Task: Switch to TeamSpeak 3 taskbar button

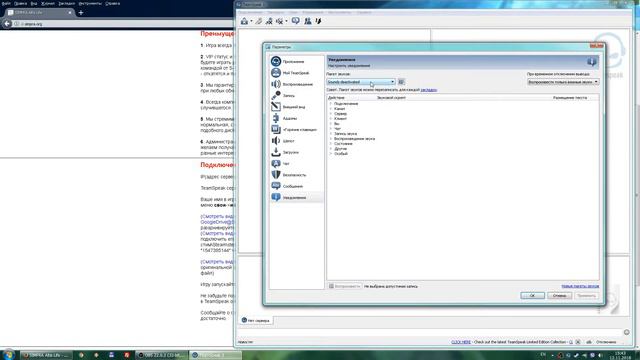Action: [216, 355]
